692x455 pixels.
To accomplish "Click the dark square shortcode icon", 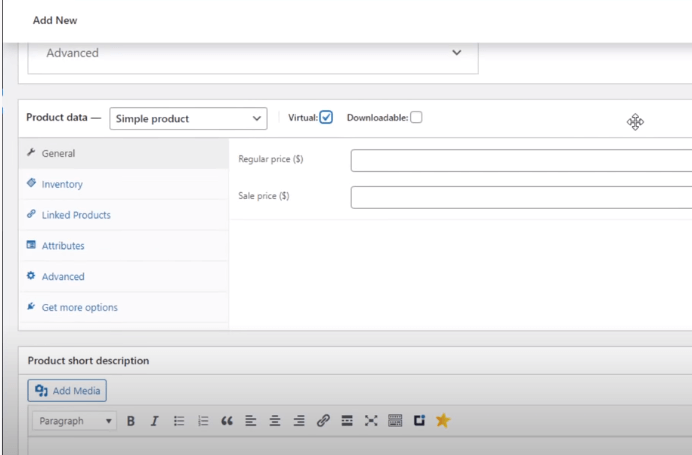I will [x=419, y=421].
